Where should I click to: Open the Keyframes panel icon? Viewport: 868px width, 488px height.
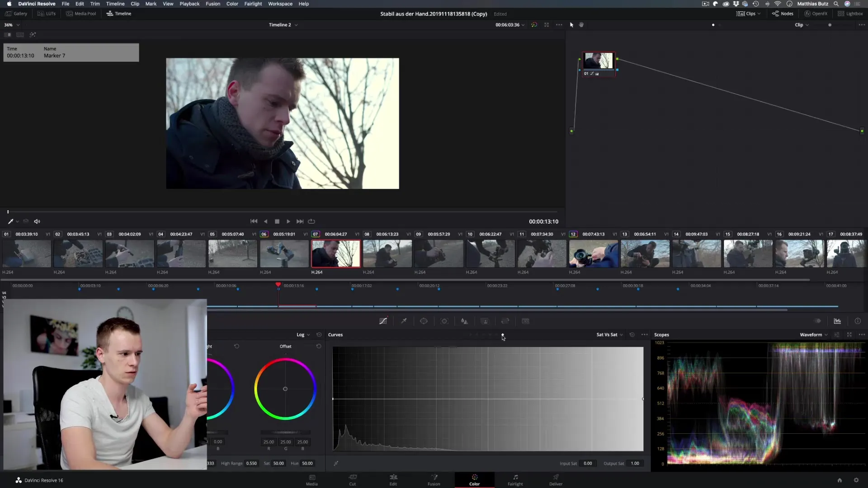tap(817, 321)
